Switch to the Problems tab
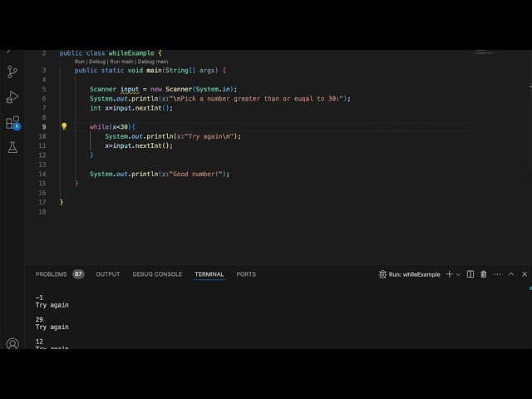The image size is (532, 399). [x=52, y=274]
